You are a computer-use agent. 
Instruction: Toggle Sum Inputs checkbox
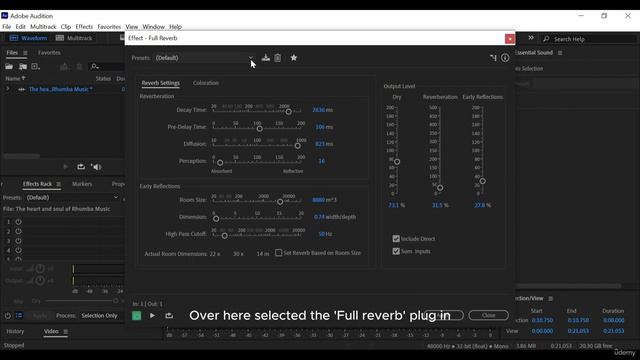[396, 251]
